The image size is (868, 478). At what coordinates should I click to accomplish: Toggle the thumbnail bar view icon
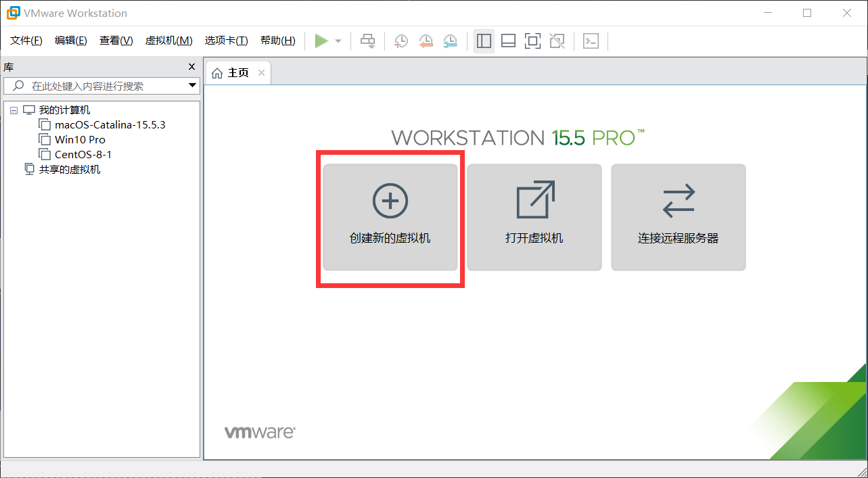pos(508,41)
